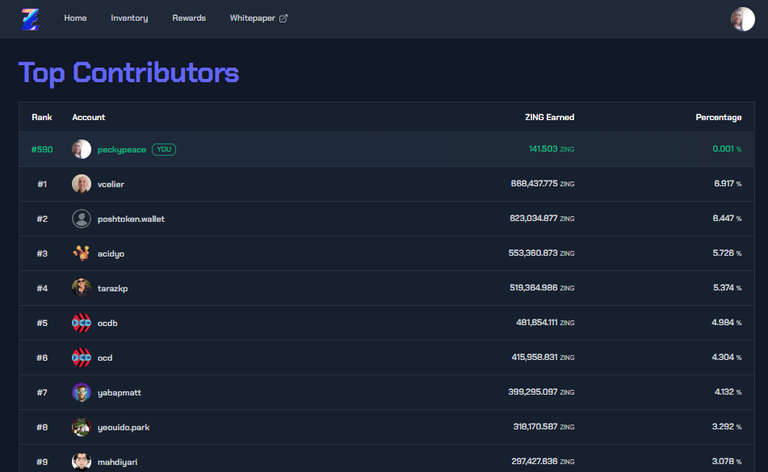Click the ocd account name in rank 6
The height and width of the screenshot is (472, 768).
pyautogui.click(x=105, y=357)
